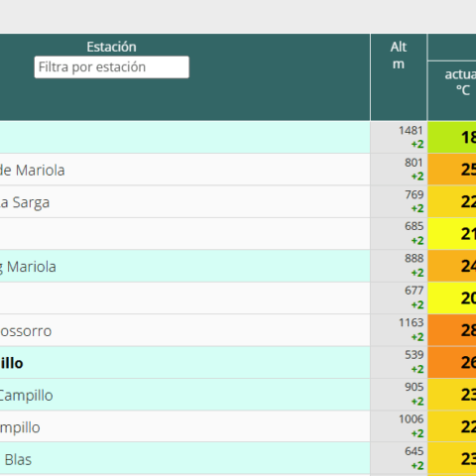Click the dark orange temperature cell beside 1163
This screenshot has width=476, height=476.
pyautogui.click(x=452, y=330)
